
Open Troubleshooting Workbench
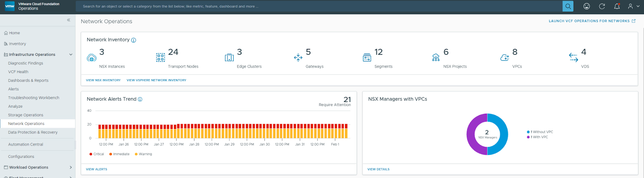(x=33, y=98)
